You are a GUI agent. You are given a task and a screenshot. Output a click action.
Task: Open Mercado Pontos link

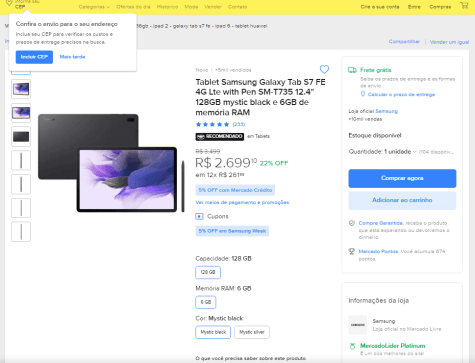[378, 251]
